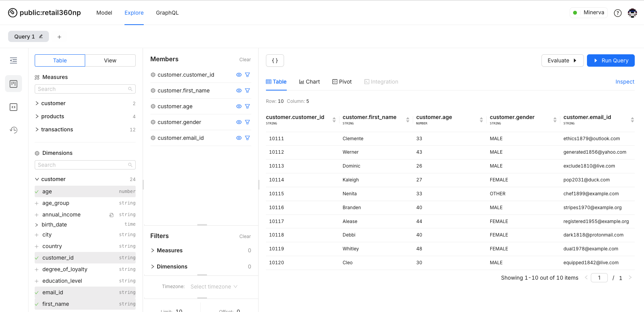Deselect the email_id dimension
Viewport: 644px width, 312px height.
point(85,292)
